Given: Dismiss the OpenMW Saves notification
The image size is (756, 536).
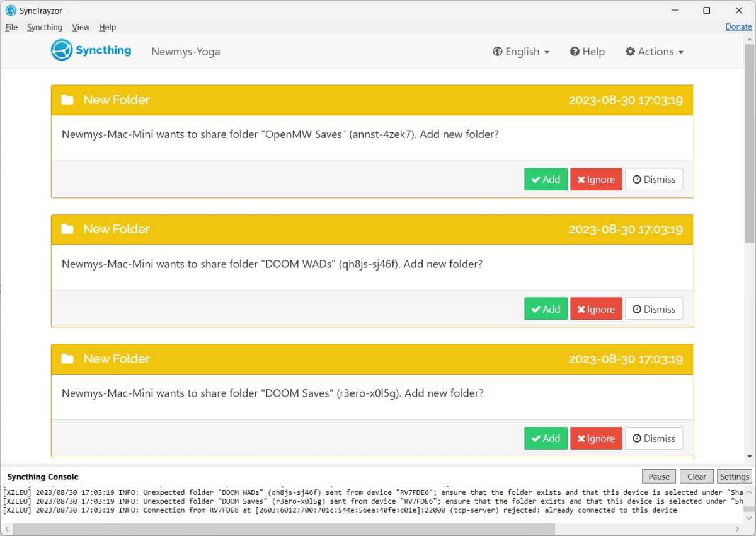Looking at the screenshot, I should click(654, 179).
